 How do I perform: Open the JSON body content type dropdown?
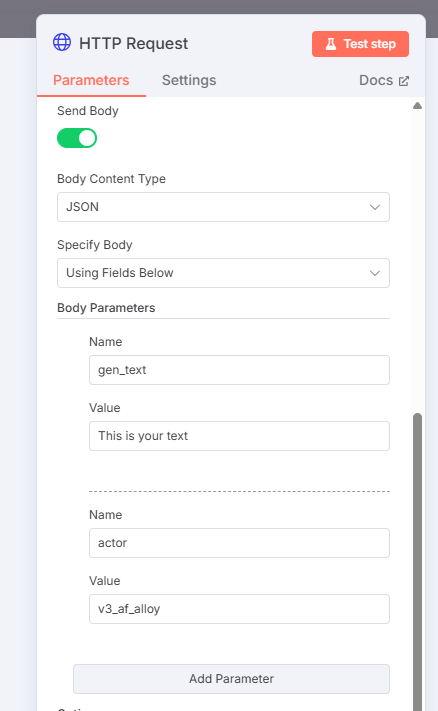(223, 207)
